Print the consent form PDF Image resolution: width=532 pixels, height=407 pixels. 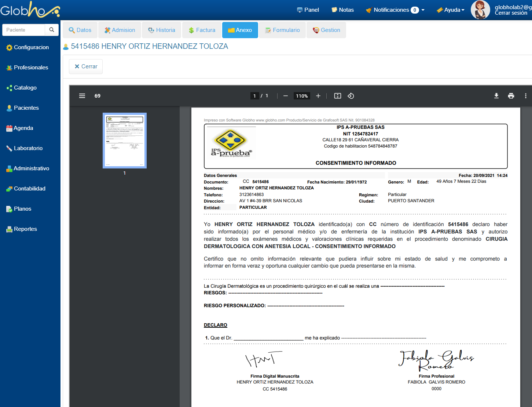click(511, 96)
